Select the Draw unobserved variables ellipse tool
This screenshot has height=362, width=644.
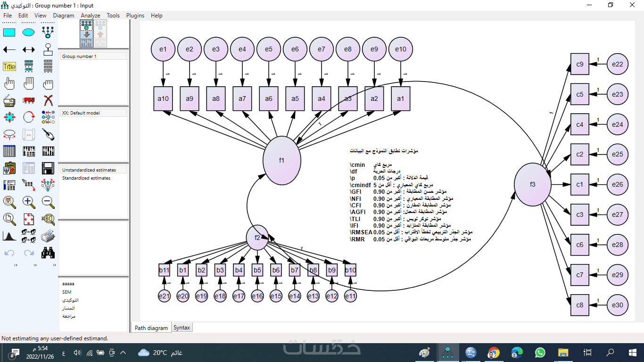coord(29,33)
